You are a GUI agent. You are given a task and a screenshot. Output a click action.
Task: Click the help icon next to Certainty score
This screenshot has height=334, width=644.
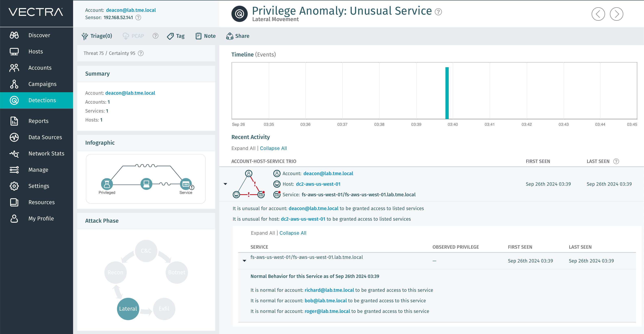click(x=140, y=53)
